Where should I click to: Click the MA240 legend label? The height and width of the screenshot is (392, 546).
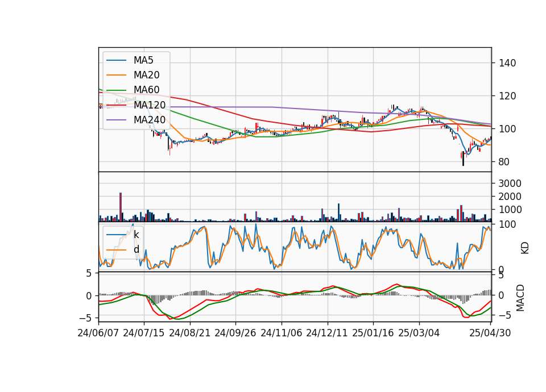coord(150,120)
